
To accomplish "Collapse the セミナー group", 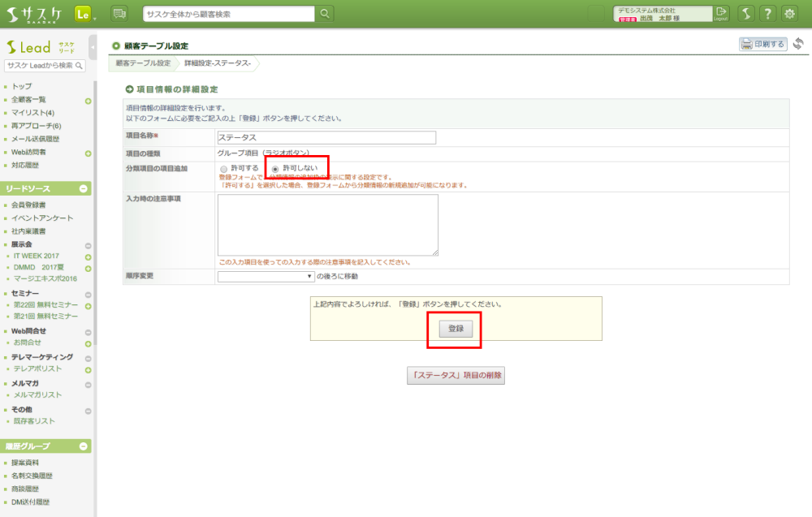I will (x=88, y=295).
